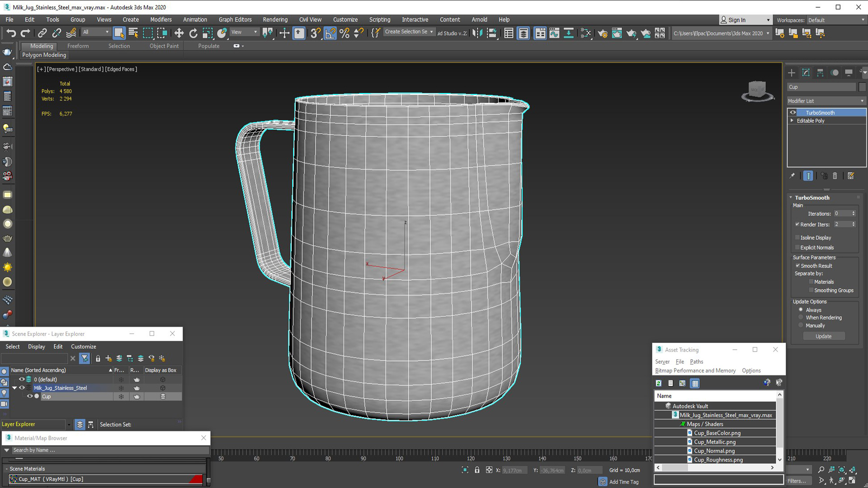Choose the Select and Move tool
Viewport: 868px width, 488px height.
179,33
